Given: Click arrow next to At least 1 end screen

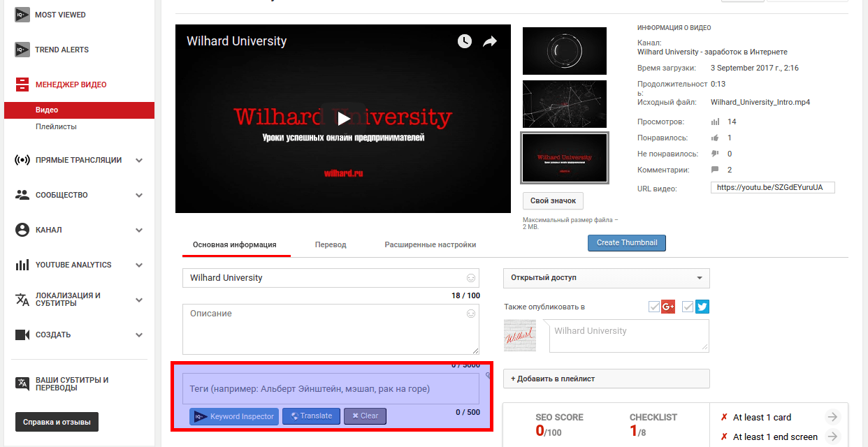Looking at the screenshot, I should tap(832, 437).
